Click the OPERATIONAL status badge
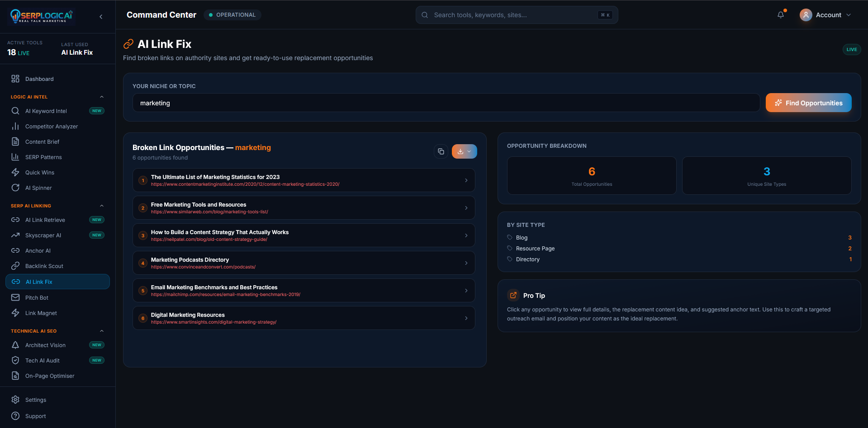Screen dimensions: 868x428 tap(232, 15)
